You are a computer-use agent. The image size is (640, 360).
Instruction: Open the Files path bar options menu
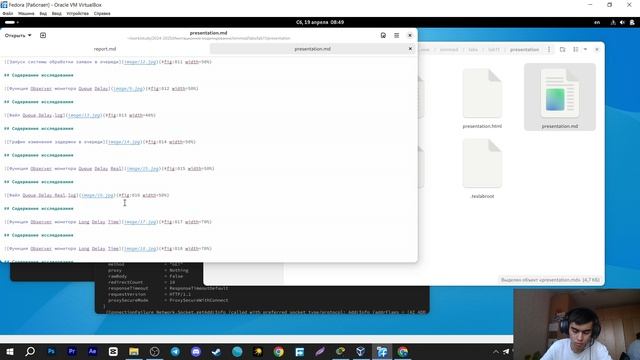pos(549,49)
